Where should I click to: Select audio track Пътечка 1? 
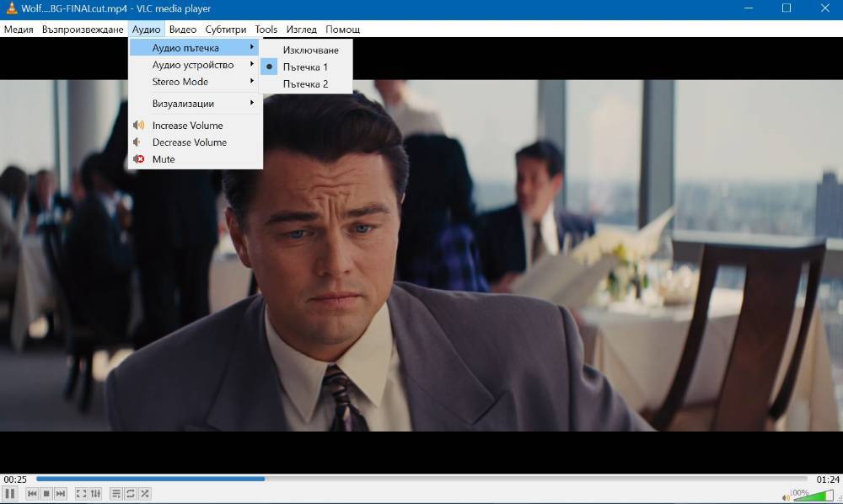point(306,67)
